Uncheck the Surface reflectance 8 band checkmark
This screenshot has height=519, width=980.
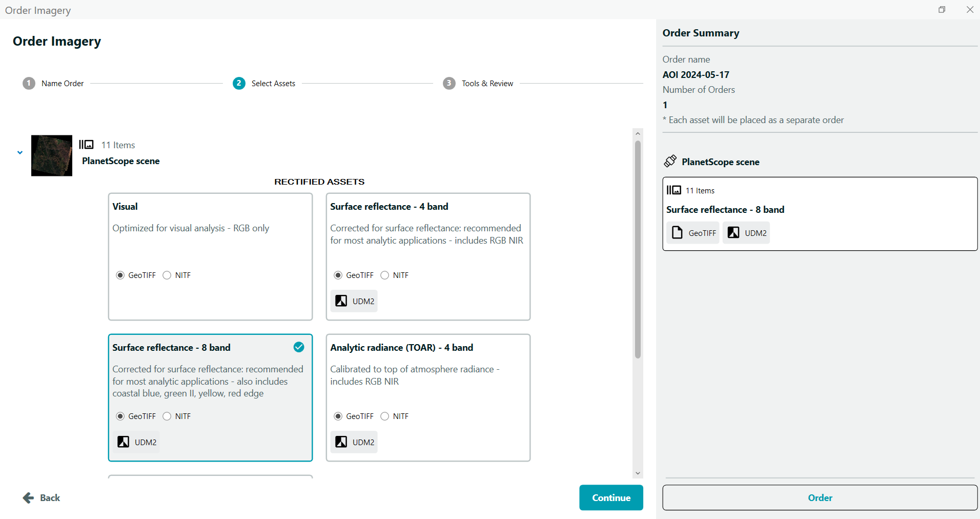pyautogui.click(x=299, y=347)
